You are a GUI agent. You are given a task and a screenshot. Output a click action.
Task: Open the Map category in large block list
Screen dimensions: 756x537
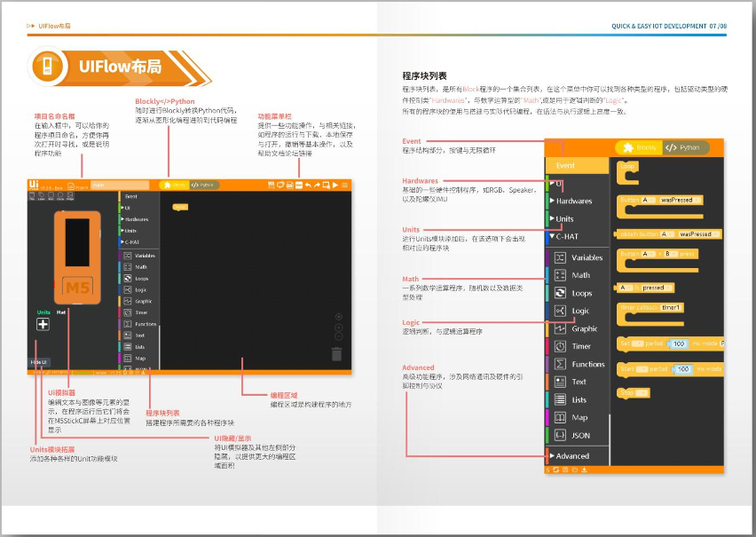pos(560,417)
